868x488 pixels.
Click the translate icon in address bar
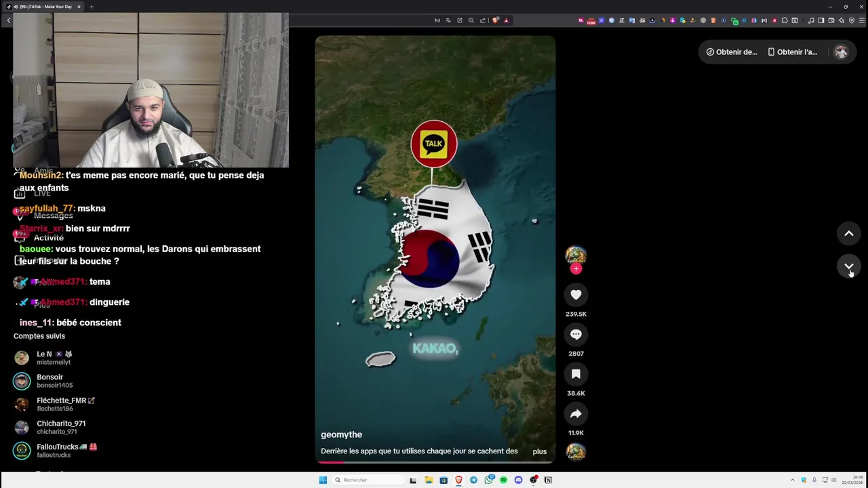(448, 20)
